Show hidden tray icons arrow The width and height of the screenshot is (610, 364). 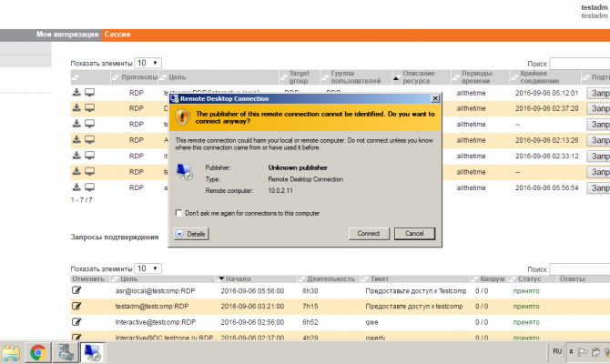click(571, 352)
